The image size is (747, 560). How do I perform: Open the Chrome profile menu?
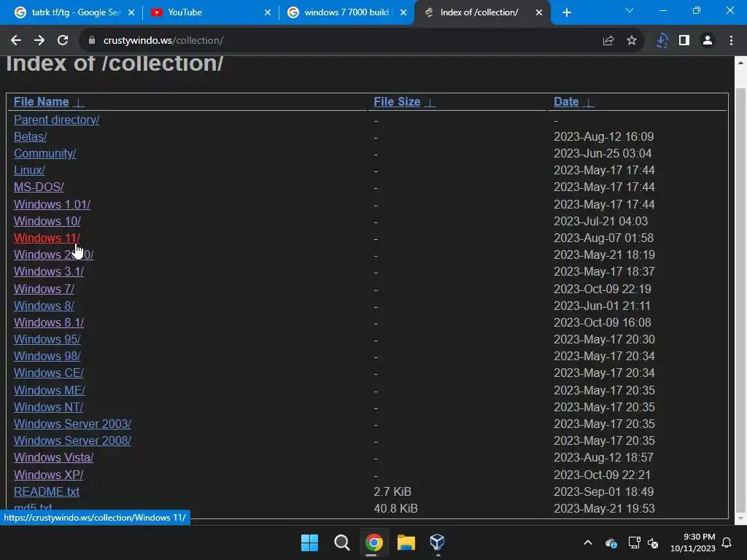[708, 41]
